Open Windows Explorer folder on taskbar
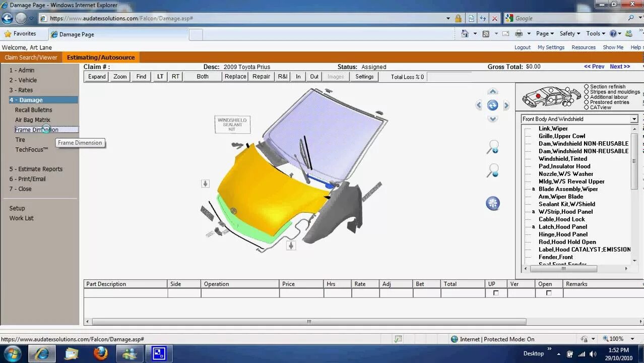The width and height of the screenshot is (644, 363). point(72,353)
